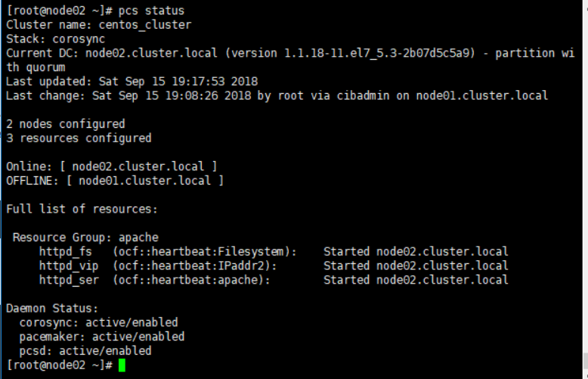The height and width of the screenshot is (379, 588).
Task: Click the scrollbar thumb at right edge
Action: point(586,361)
